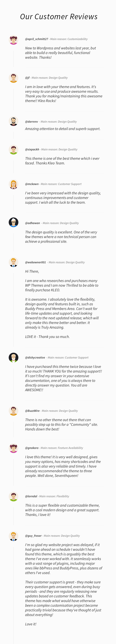Image resolution: width=116 pixels, height=644 pixels.
Task: Click guy_fraser's avatar icon
Action: (x=14, y=536)
